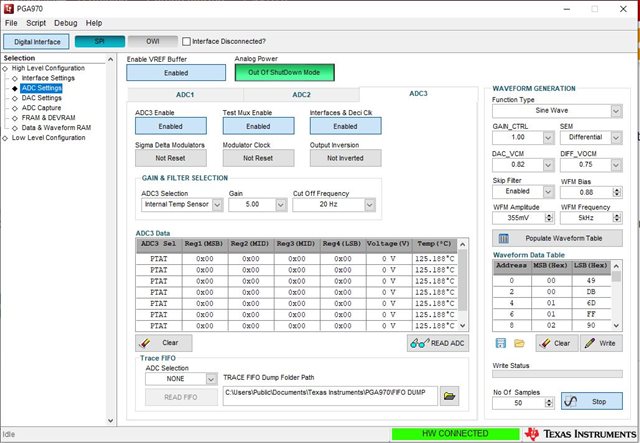Toggle Interfaces & Deci Clk button
This screenshot has width=640, height=443.
[345, 126]
